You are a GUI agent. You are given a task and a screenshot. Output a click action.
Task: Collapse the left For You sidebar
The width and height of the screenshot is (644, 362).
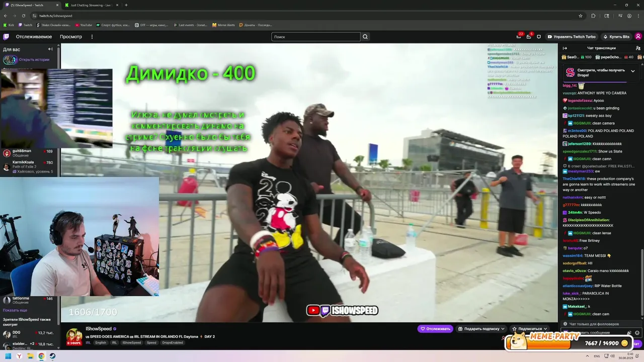[x=50, y=49]
